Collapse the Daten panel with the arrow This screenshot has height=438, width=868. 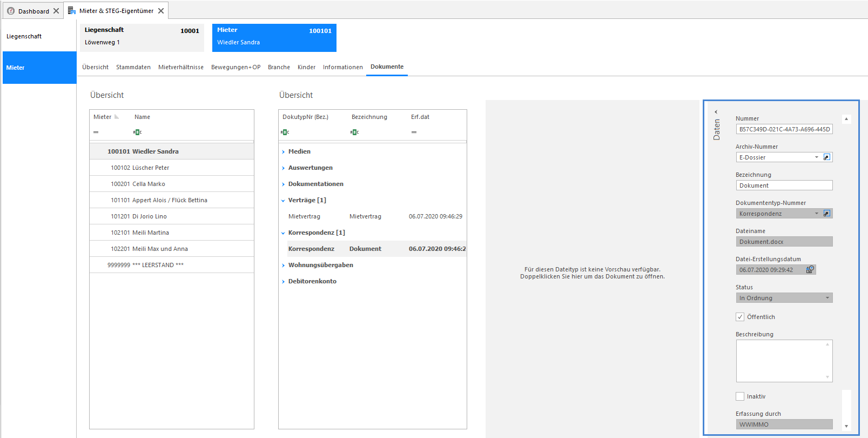tap(716, 112)
